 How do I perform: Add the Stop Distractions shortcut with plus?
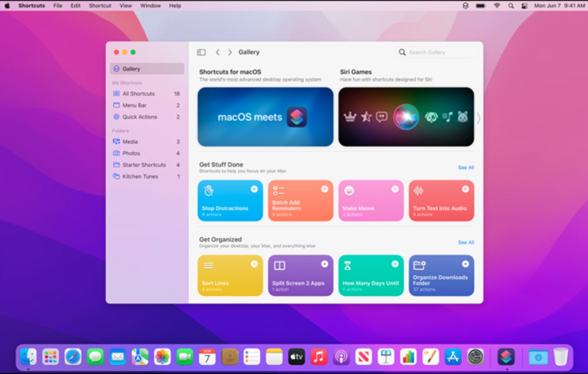254,189
